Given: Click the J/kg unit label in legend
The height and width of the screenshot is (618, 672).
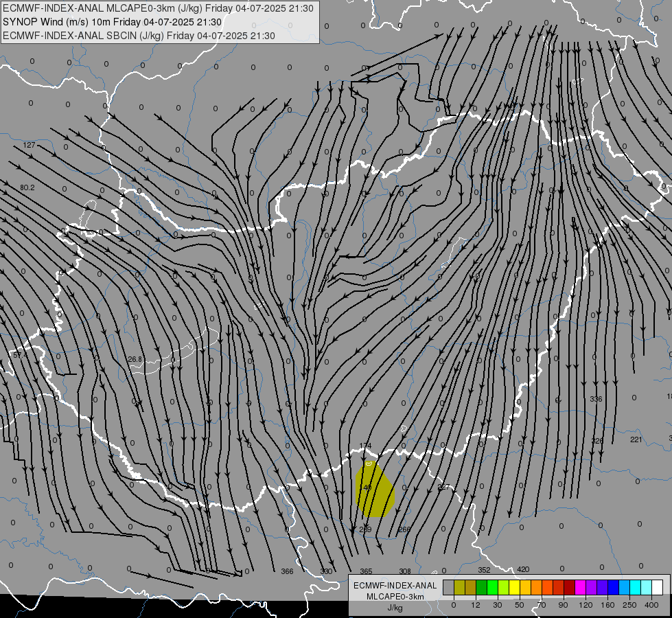Looking at the screenshot, I should click(x=395, y=608).
